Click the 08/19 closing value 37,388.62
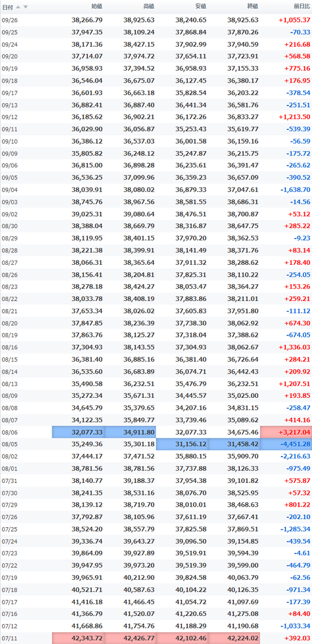 [243, 335]
